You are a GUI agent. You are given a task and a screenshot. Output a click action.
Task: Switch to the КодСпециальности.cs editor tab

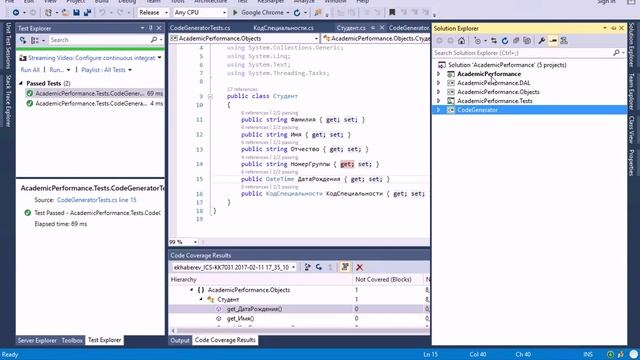(283, 28)
